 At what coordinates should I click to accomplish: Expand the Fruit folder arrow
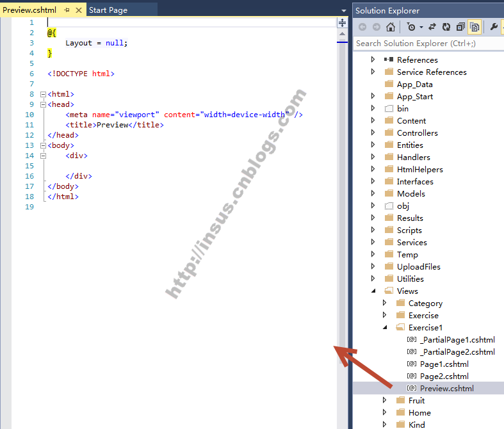(x=384, y=400)
